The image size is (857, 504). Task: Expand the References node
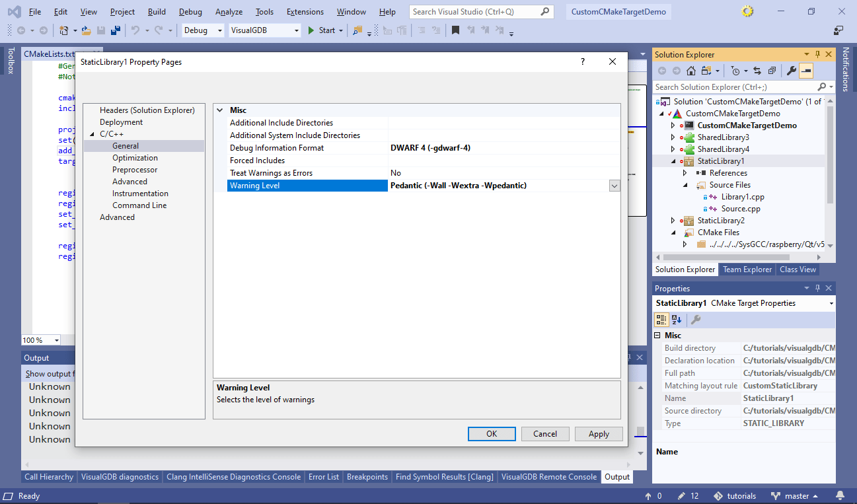685,173
